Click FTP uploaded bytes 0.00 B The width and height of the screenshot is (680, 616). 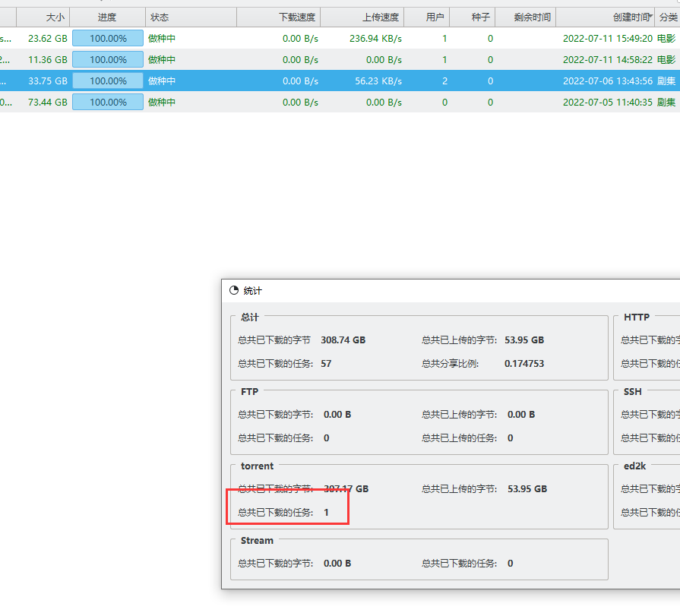[521, 415]
